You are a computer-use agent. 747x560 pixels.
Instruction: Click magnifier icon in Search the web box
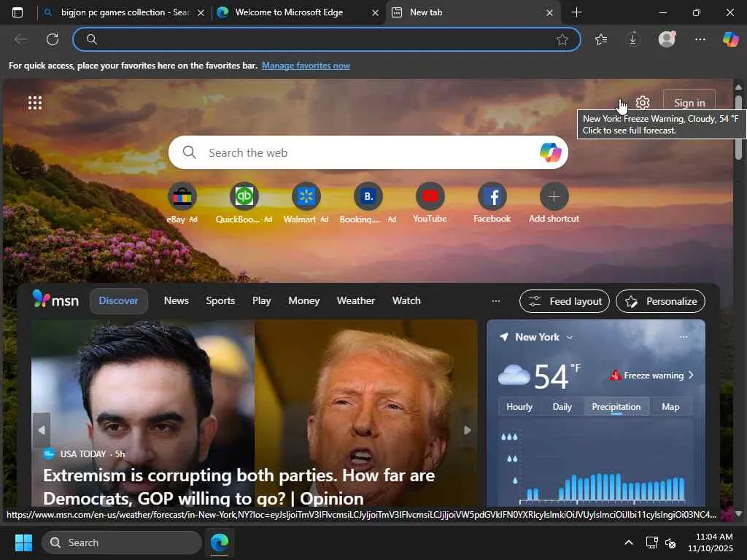coord(189,152)
